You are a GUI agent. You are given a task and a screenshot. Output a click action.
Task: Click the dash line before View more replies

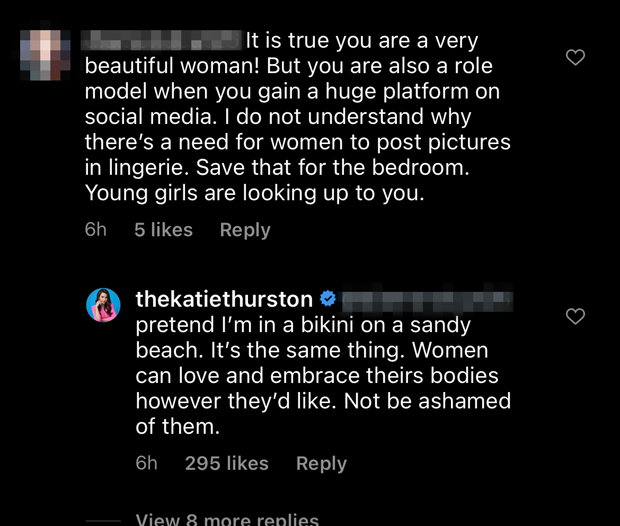tap(103, 520)
